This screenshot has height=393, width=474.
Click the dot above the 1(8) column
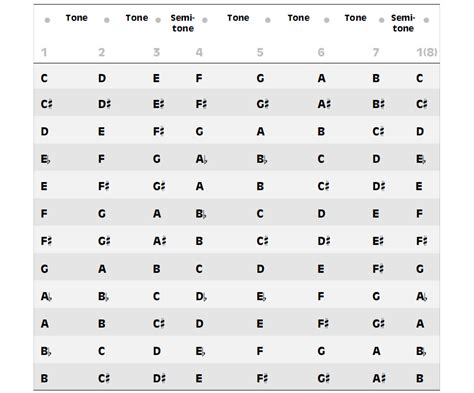(x=426, y=20)
